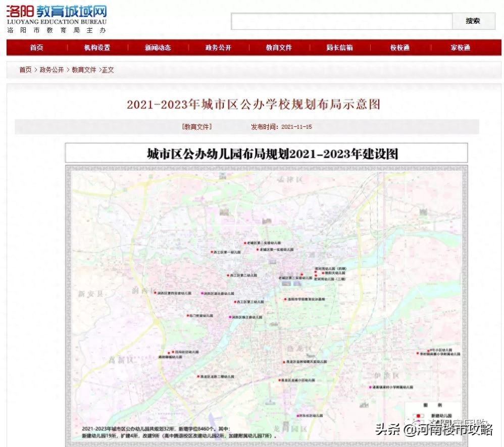Screen dimensions: 504x447
Task: Click the search input field
Action: [x=341, y=21]
